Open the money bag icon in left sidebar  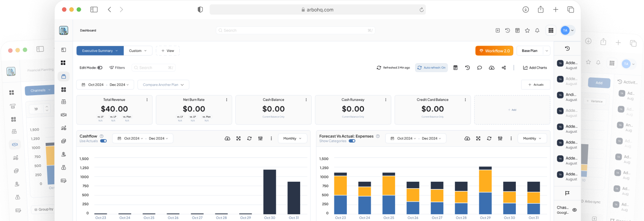click(x=64, y=167)
